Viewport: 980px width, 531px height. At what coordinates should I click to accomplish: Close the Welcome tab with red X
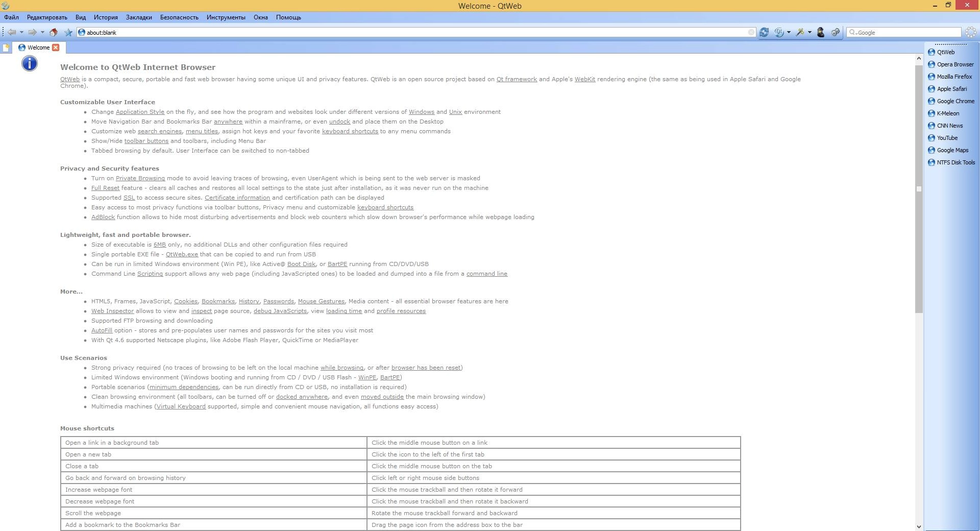coord(56,47)
